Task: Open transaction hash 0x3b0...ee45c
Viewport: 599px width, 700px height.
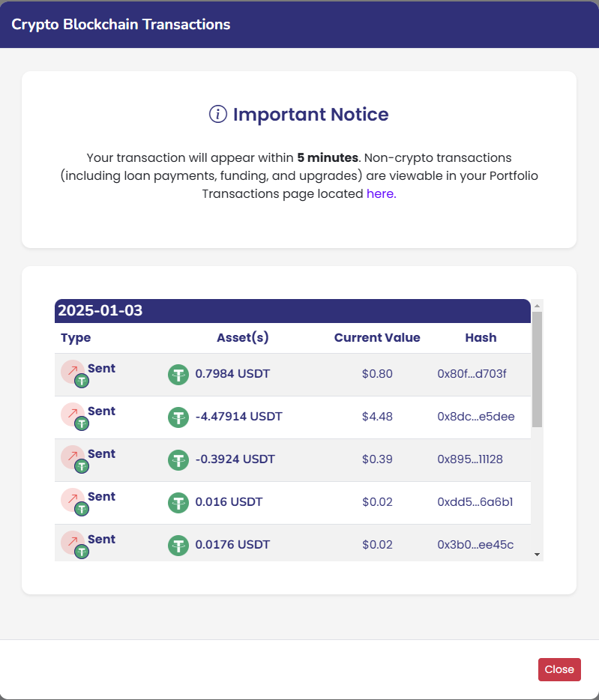Action: [x=475, y=545]
